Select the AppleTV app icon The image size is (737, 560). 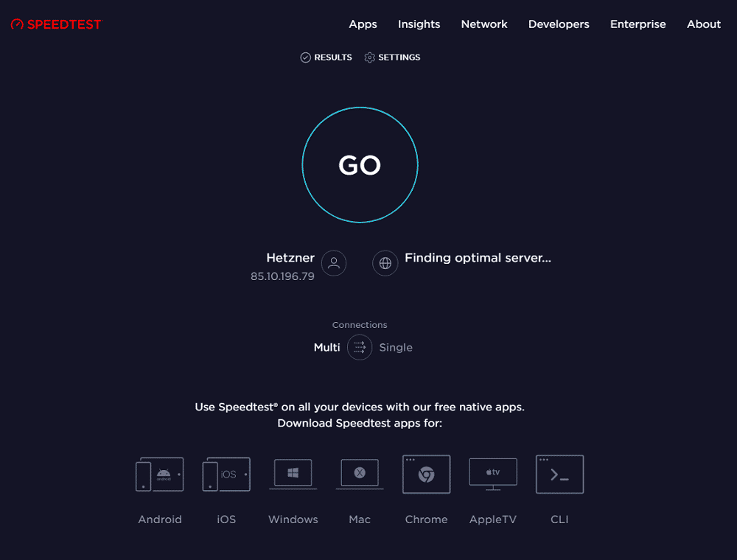492,474
